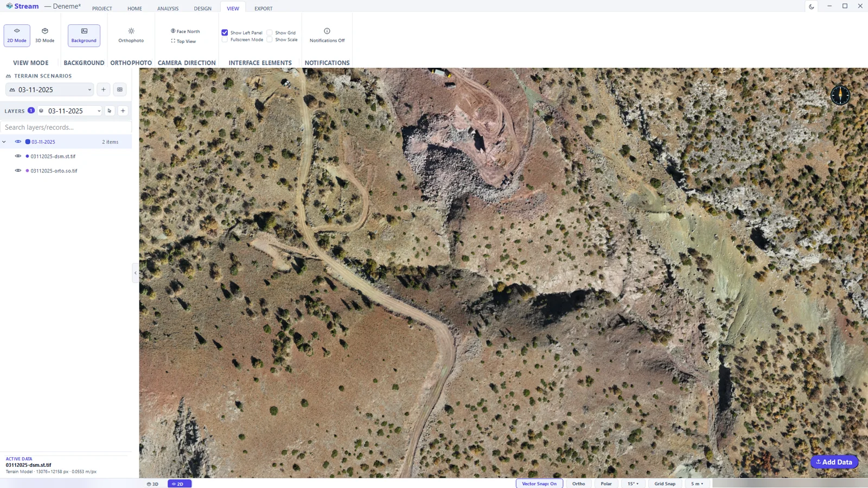868x488 pixels.
Task: Click the compass in map view
Action: point(840,95)
